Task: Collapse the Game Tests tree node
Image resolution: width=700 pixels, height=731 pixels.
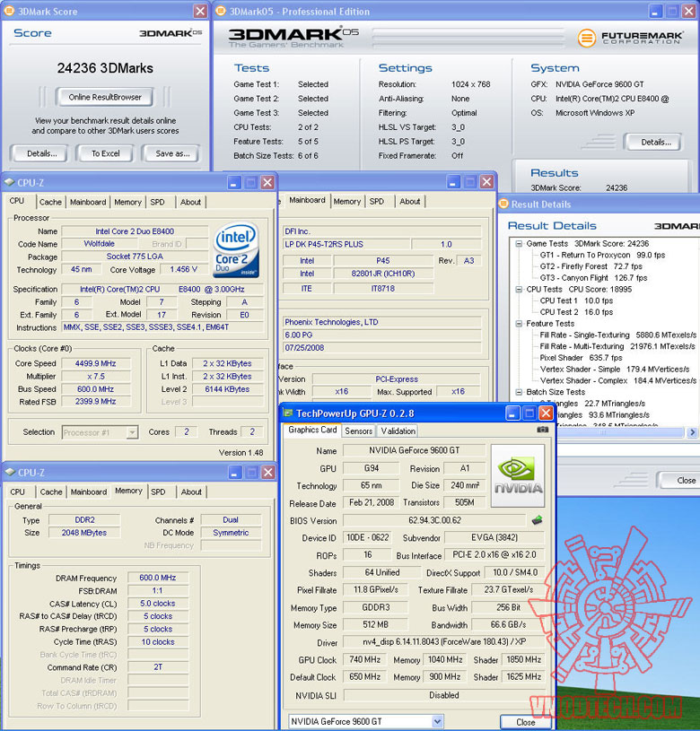Action: pos(519,243)
